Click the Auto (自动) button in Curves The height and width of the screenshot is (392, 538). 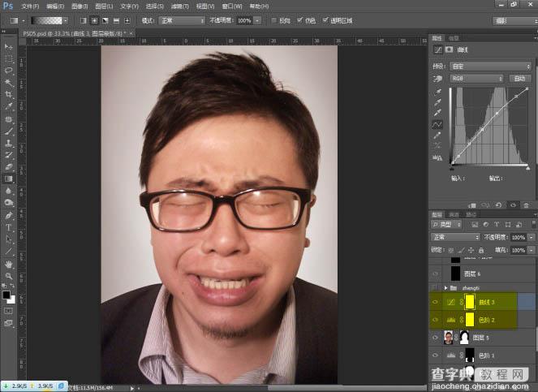coord(520,79)
